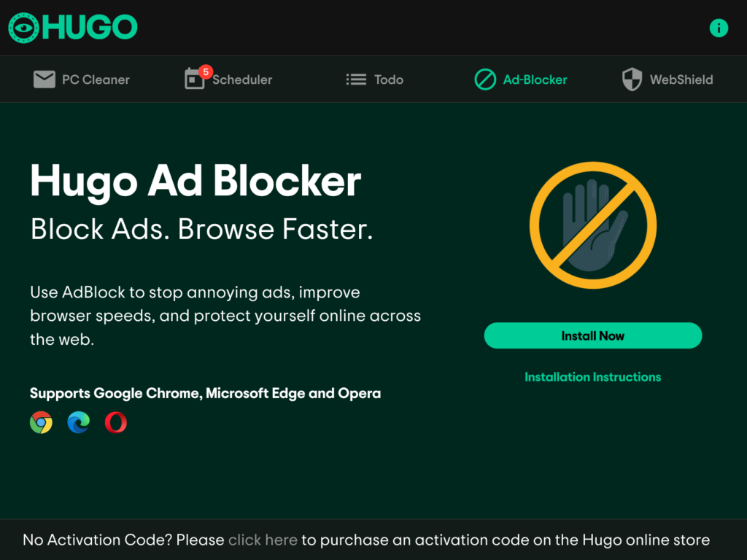Switch to the PC Cleaner tab
This screenshot has width=747, height=560.
[81, 79]
